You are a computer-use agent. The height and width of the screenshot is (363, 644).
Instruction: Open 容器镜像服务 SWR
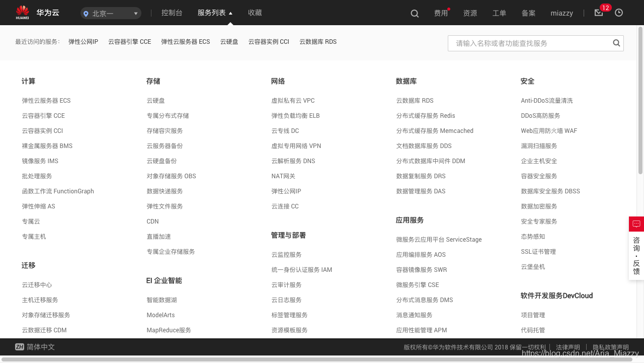click(421, 270)
